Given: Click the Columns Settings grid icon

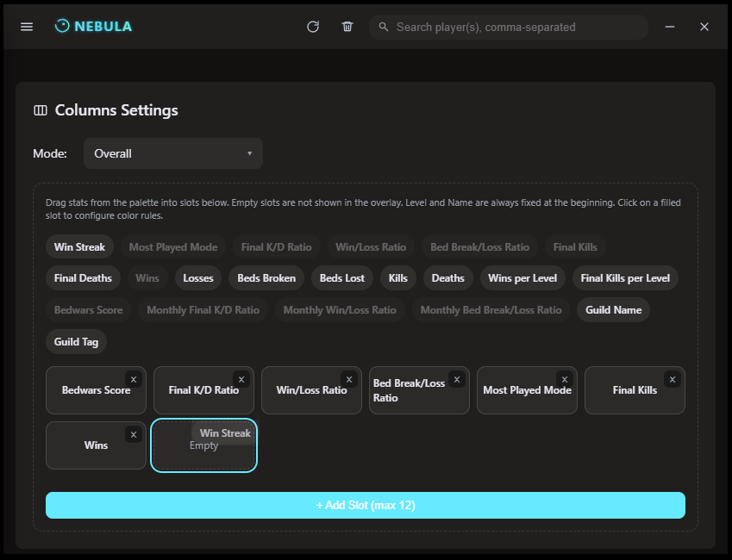Looking at the screenshot, I should coord(40,109).
